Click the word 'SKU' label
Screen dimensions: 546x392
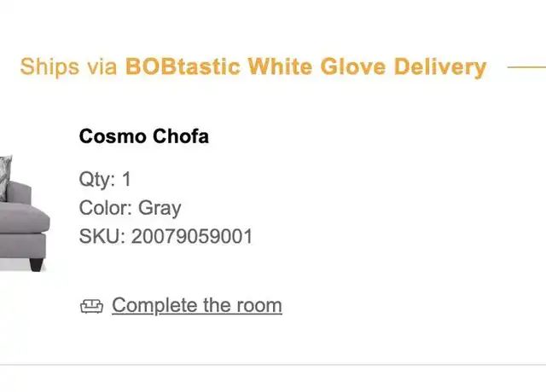pos(100,237)
